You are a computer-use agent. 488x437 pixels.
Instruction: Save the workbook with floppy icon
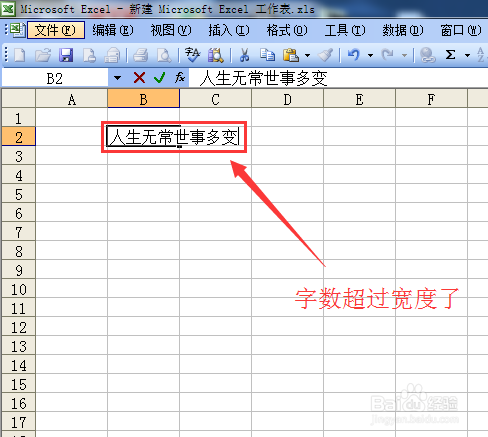click(66, 55)
